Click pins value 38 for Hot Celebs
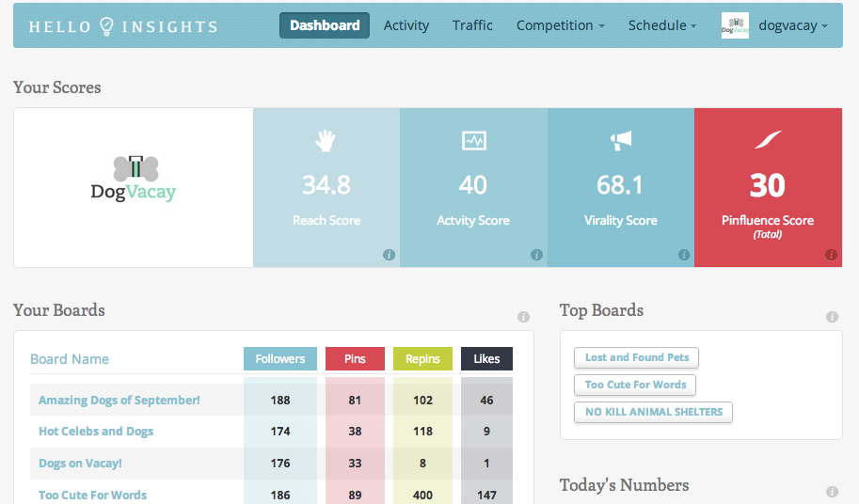 pyautogui.click(x=355, y=432)
